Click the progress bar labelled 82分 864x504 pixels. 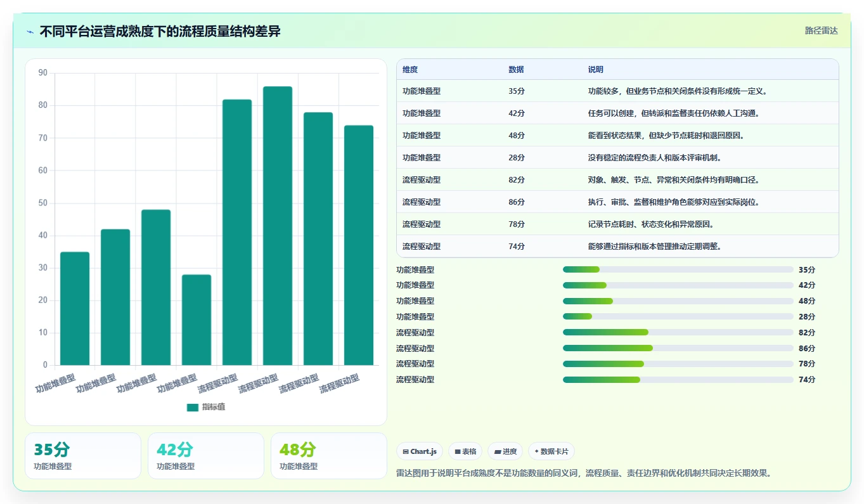[x=678, y=332]
